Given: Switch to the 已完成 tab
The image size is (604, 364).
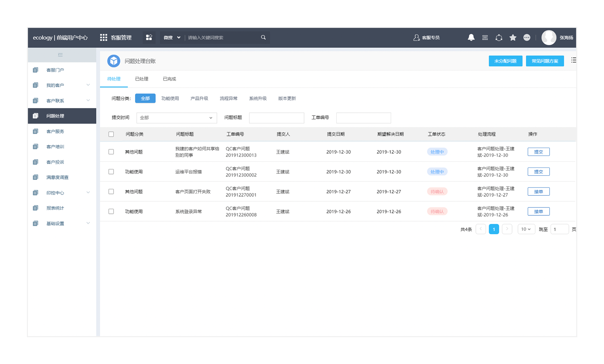Looking at the screenshot, I should coord(169,79).
